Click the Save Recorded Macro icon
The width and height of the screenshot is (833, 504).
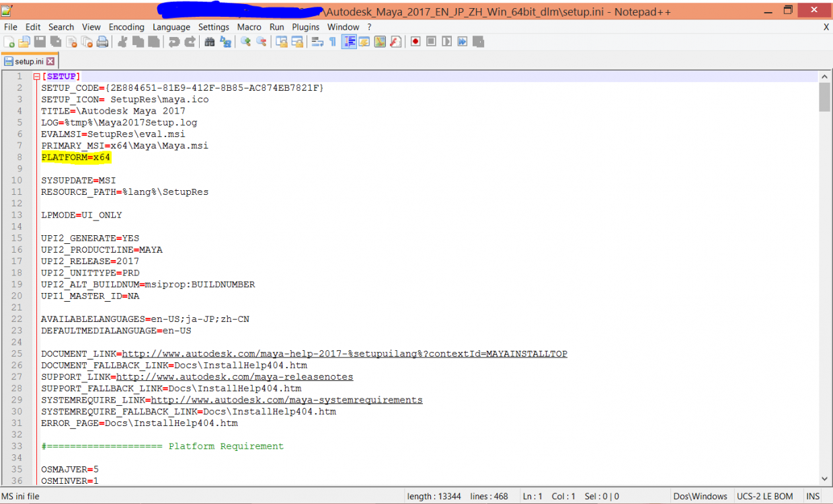click(478, 42)
